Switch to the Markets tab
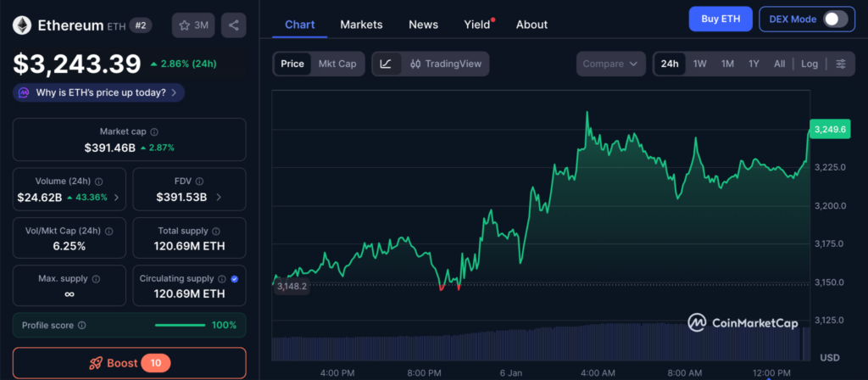 [x=361, y=25]
